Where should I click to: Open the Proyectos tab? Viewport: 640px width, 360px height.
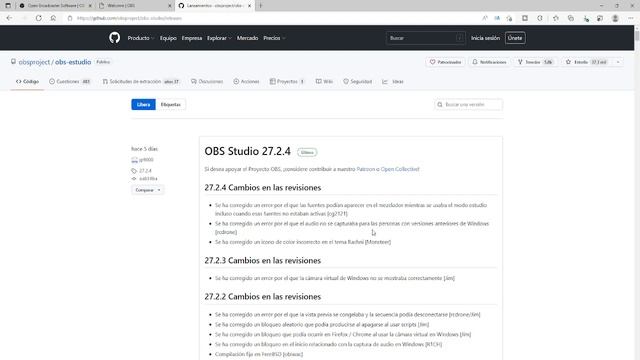tap(287, 82)
